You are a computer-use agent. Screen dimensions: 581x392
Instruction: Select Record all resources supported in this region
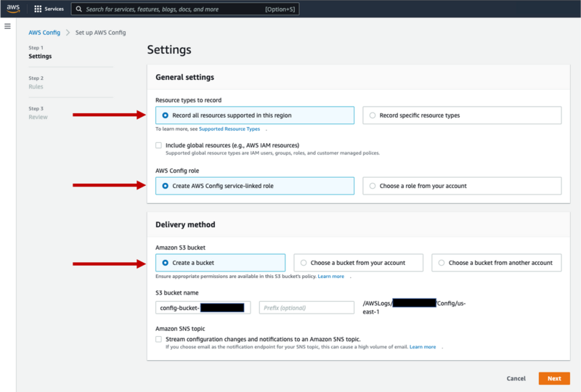(x=255, y=115)
